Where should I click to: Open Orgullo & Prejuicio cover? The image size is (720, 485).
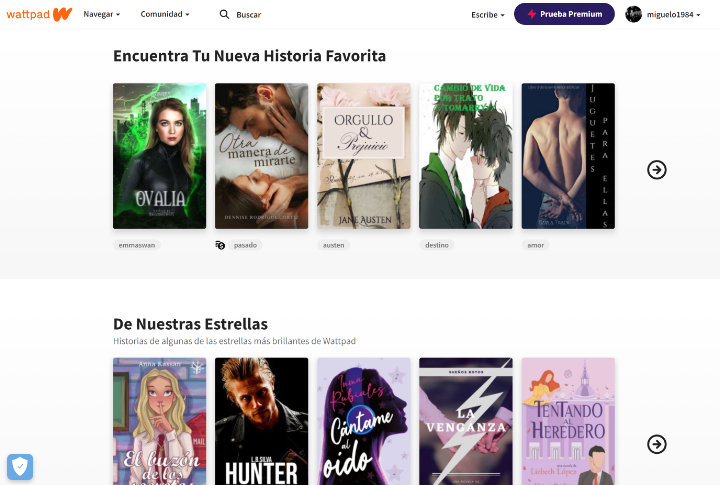(364, 156)
